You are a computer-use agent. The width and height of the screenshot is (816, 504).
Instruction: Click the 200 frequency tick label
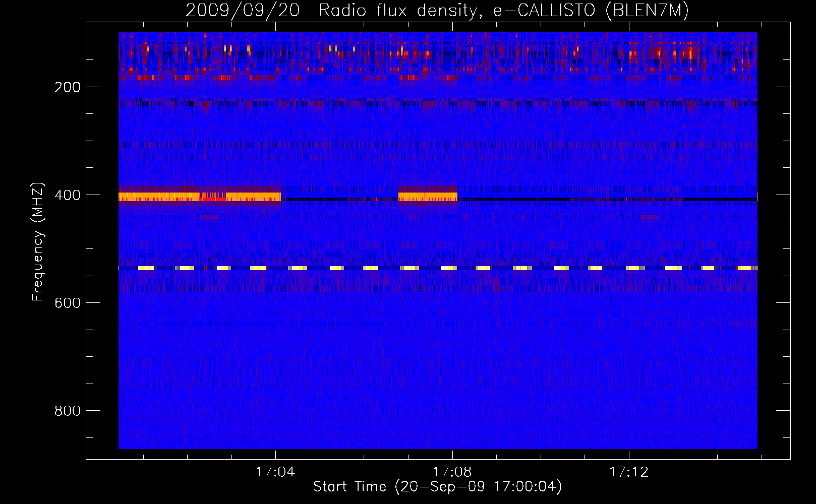pyautogui.click(x=68, y=87)
